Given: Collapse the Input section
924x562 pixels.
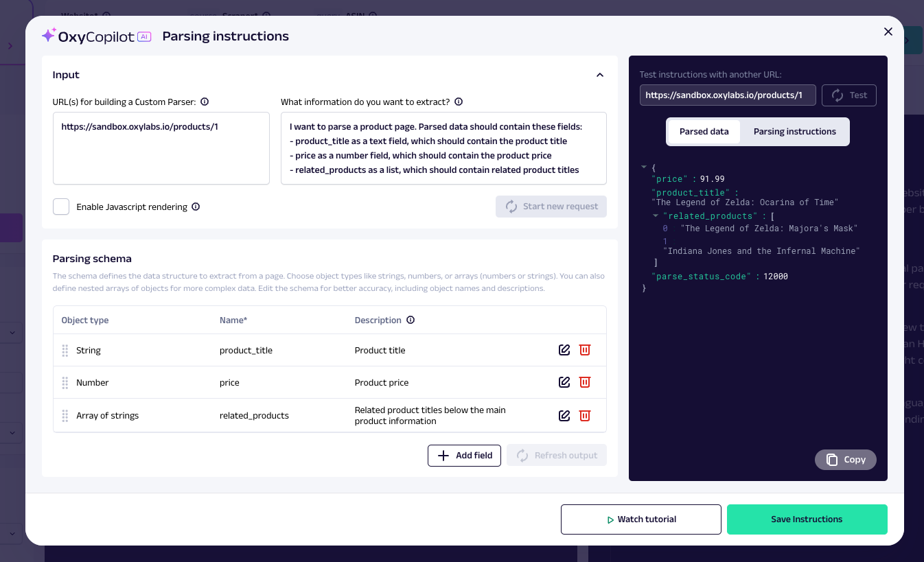Looking at the screenshot, I should coord(599,75).
